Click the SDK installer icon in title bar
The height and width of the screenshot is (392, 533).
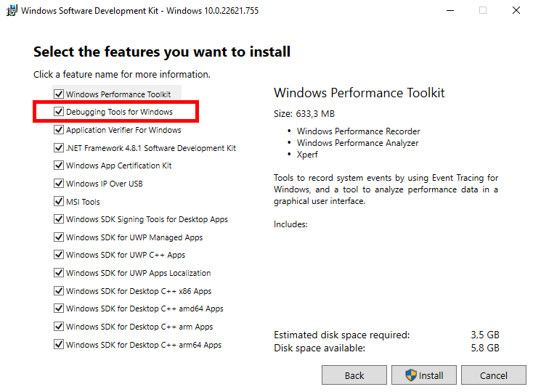pos(12,11)
